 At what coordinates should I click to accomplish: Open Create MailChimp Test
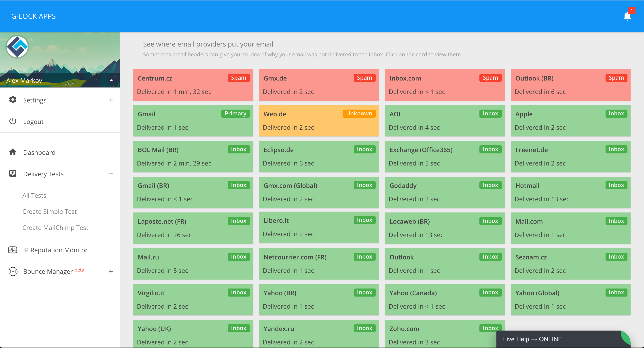point(55,227)
